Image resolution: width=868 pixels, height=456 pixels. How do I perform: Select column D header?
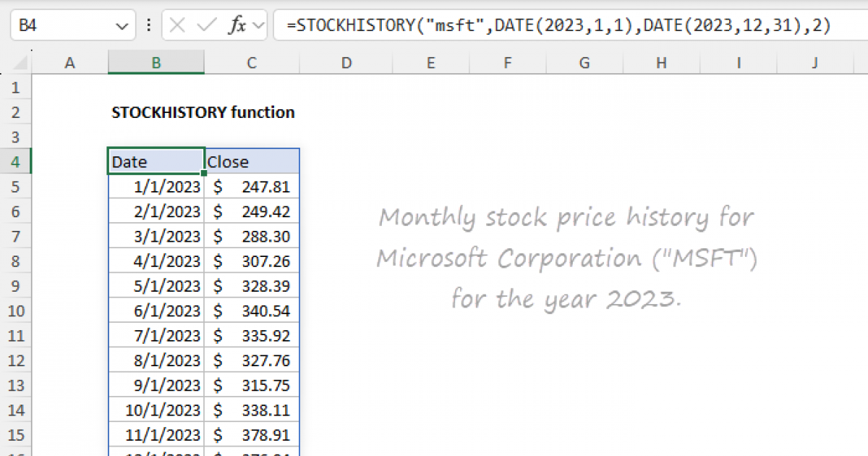click(346, 63)
